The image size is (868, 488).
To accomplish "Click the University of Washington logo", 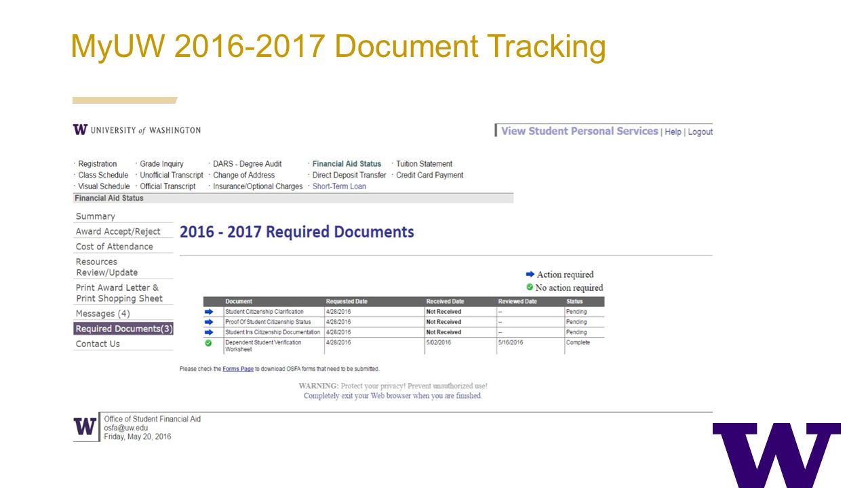I will [137, 129].
